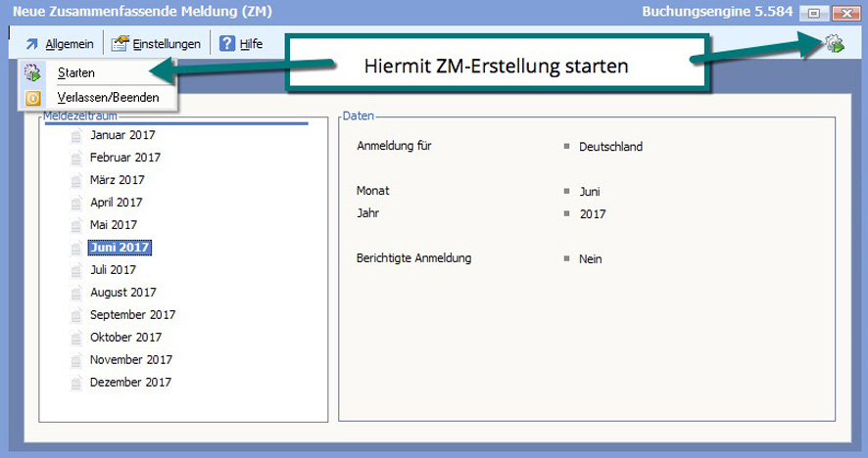Image resolution: width=868 pixels, height=458 pixels.
Task: Choose Starten to begin ZM creation
Action: pyautogui.click(x=75, y=73)
